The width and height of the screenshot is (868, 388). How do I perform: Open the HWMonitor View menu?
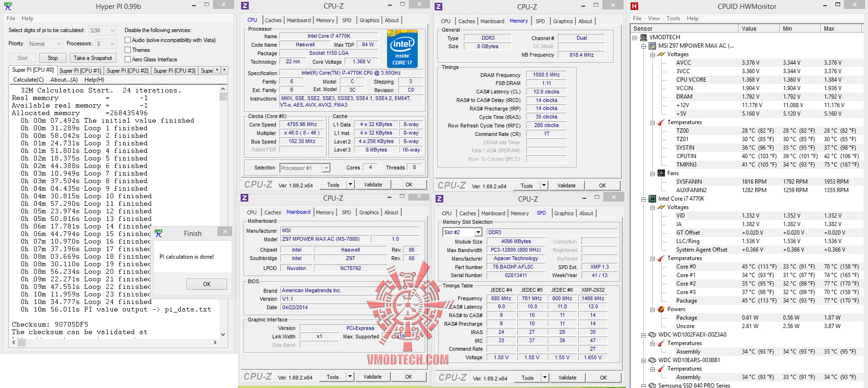point(654,18)
